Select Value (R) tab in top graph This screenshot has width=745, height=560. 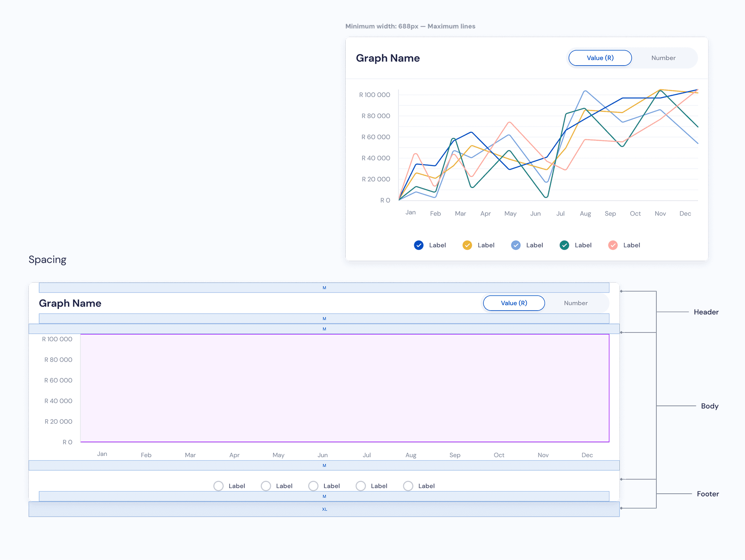(600, 58)
